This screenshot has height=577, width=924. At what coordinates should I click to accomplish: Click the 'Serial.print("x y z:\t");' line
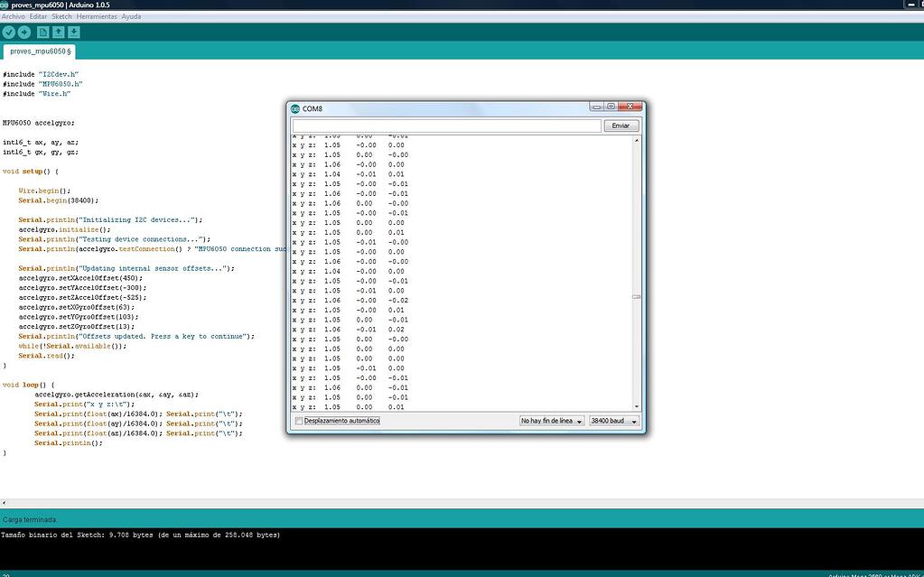click(x=84, y=405)
